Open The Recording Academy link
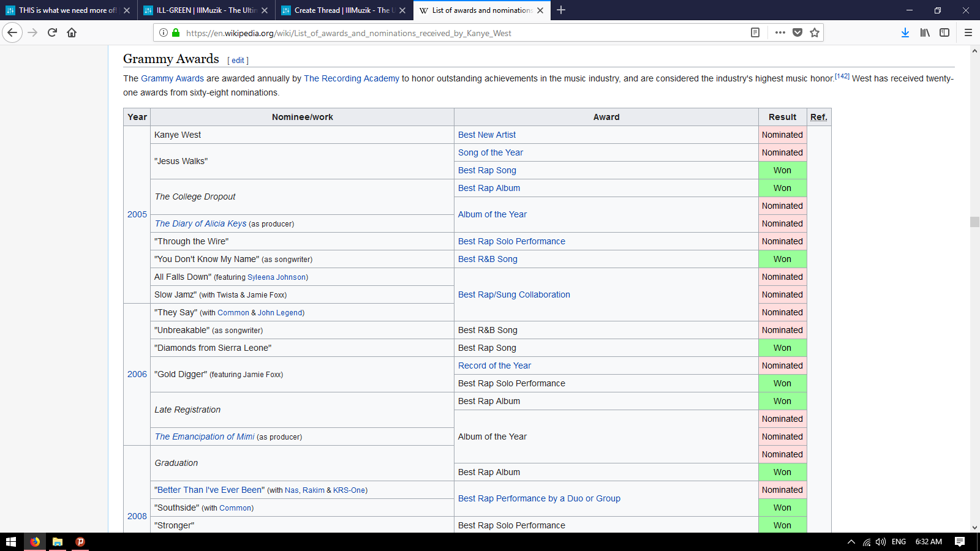 pos(352,78)
